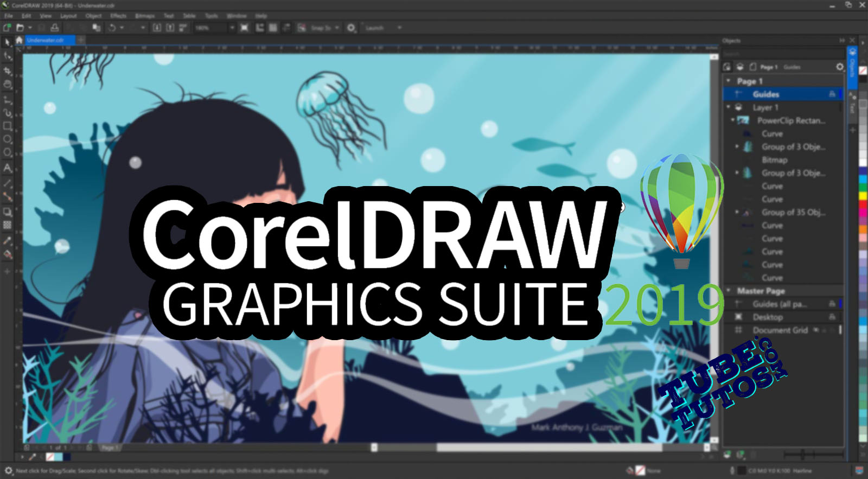Open Objects docker options gear
Screen dimensions: 868x479
[839, 67]
